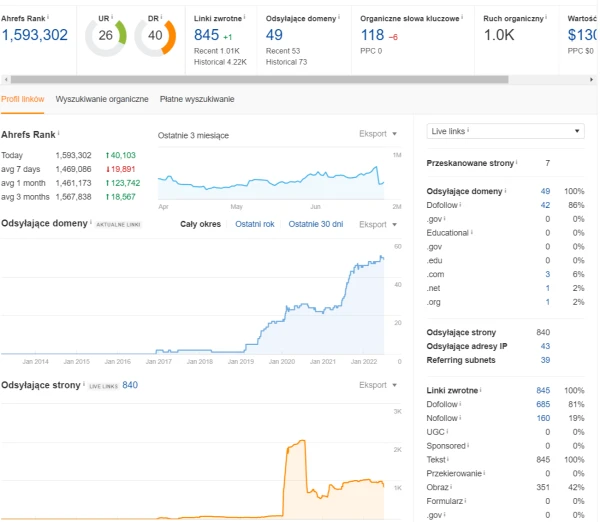Open info icon next to DR gauge
The image size is (600, 522).
[x=161, y=17]
